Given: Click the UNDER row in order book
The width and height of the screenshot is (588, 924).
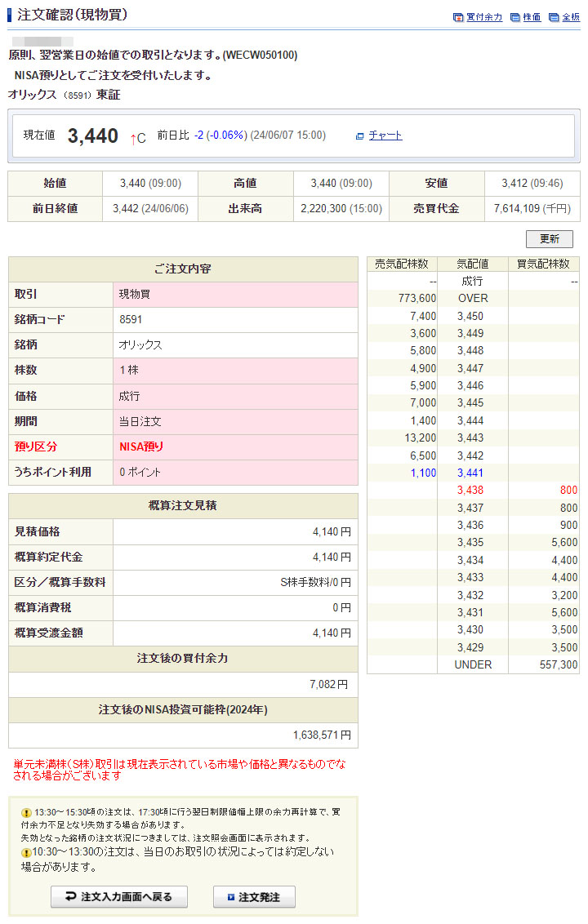Looking at the screenshot, I should (x=473, y=664).
